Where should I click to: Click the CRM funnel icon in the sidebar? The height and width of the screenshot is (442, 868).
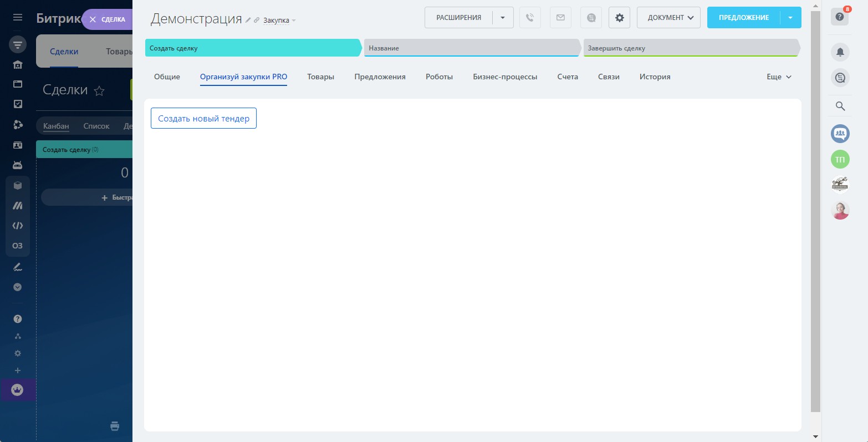coord(18,44)
